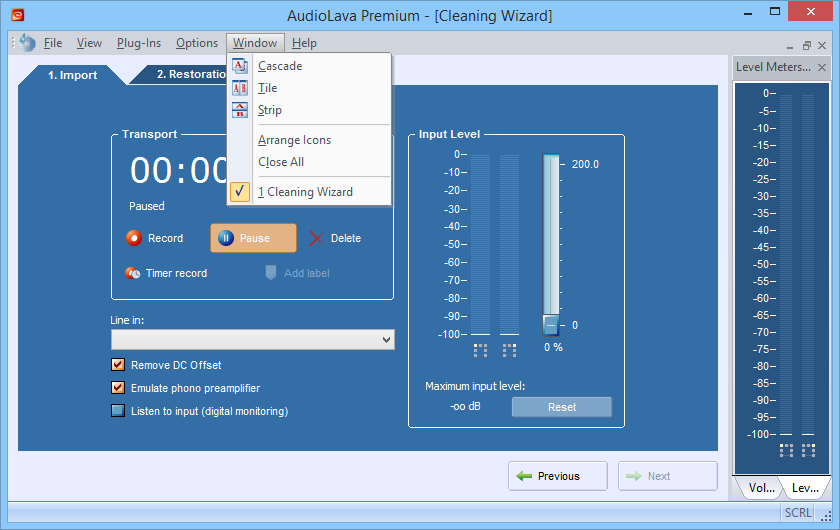Enable Listen to input digital monitoring
Image resolution: width=840 pixels, height=530 pixels.
[118, 410]
